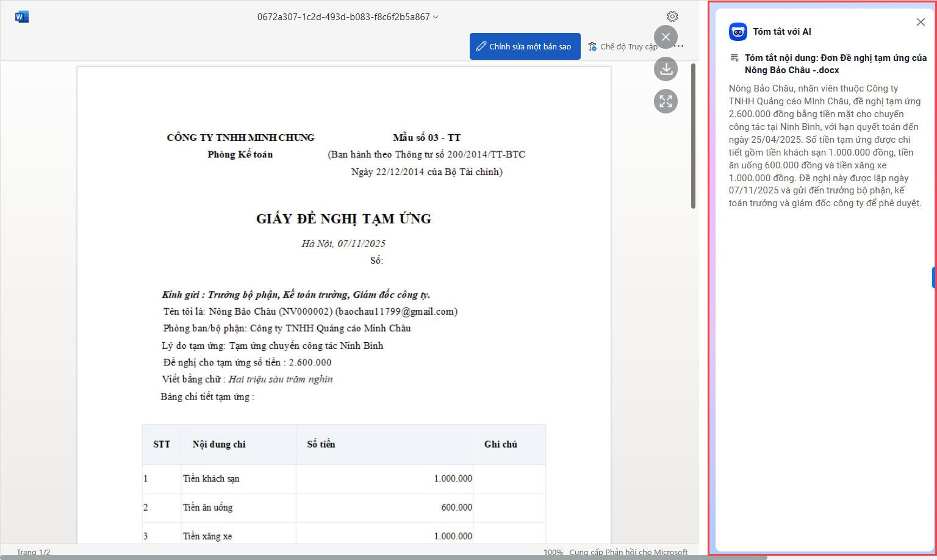The image size is (937, 560).
Task: Open Cung cấp Phản hồi cho Microsoft link
Action: tap(628, 552)
